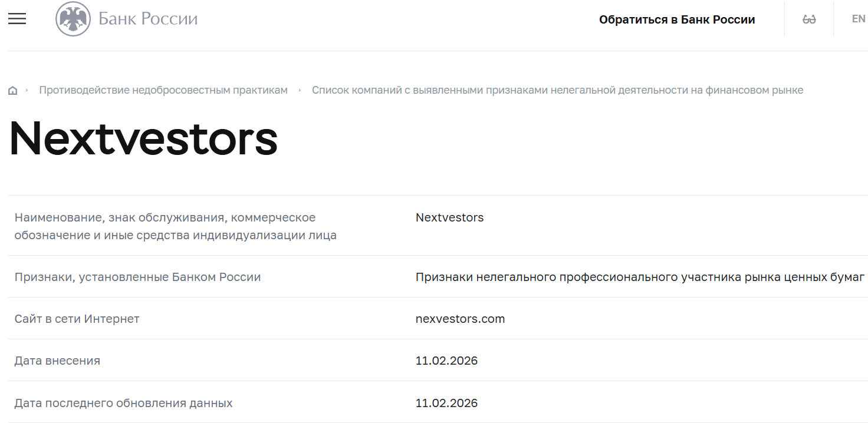Return to homepage via breadcrumb house icon

(12, 90)
